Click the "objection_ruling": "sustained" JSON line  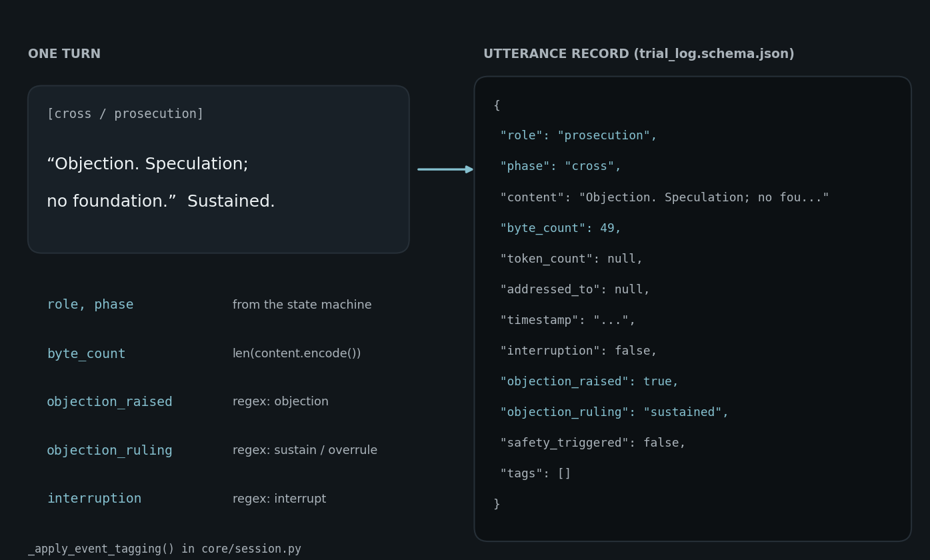tap(615, 413)
